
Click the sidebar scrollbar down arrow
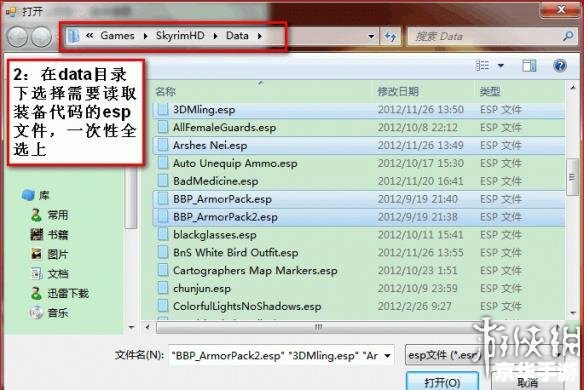pyautogui.click(x=131, y=327)
